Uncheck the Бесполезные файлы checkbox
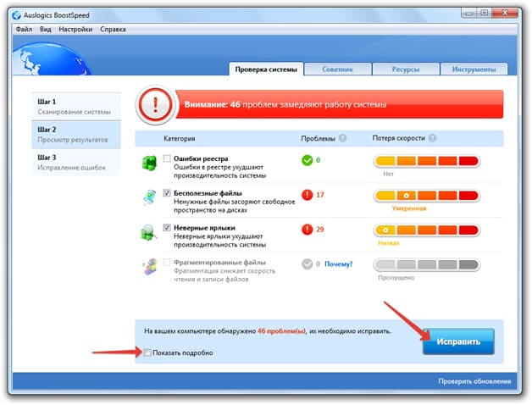 (167, 193)
